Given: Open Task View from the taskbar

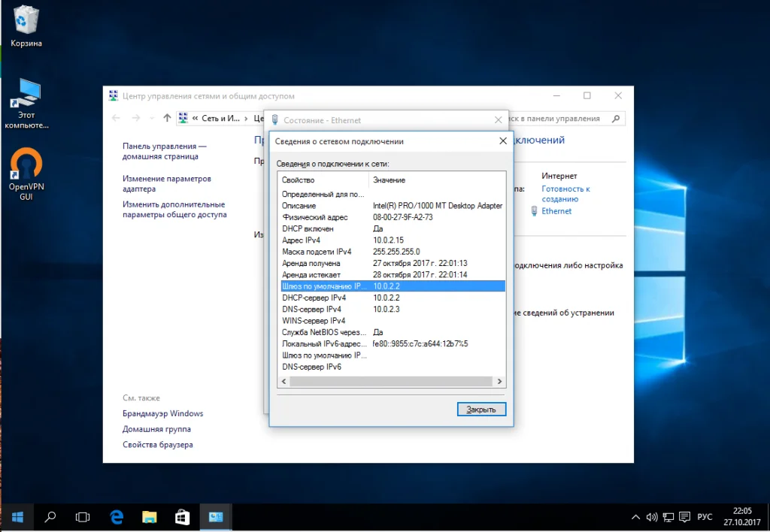Looking at the screenshot, I should 83,517.
